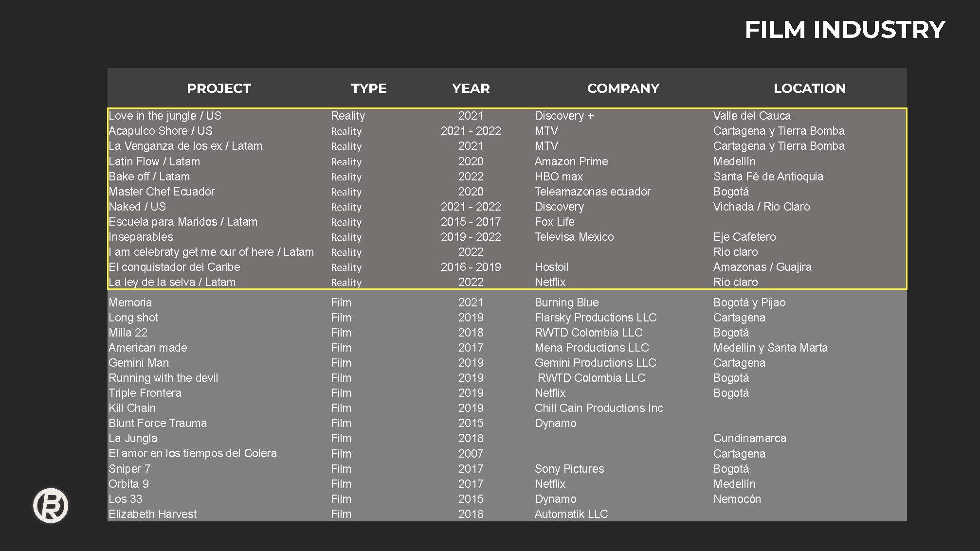
Task: Select 'Sniper 7' film
Action: 129,469
